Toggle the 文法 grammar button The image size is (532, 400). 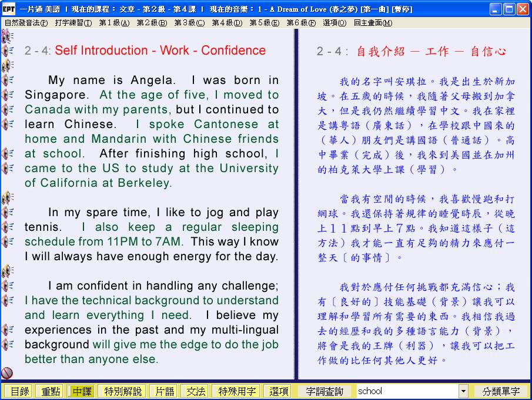point(195,391)
